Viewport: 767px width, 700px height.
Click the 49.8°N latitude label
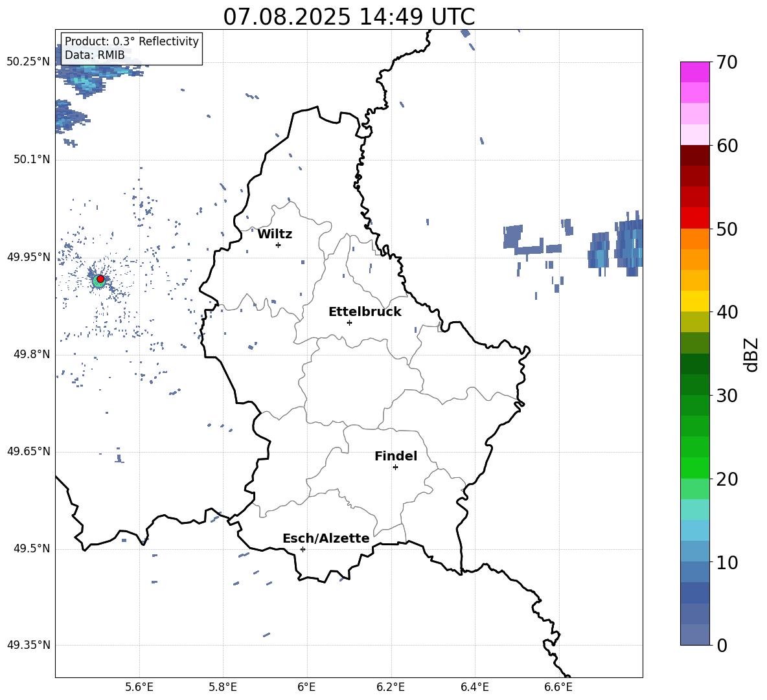[x=32, y=354]
